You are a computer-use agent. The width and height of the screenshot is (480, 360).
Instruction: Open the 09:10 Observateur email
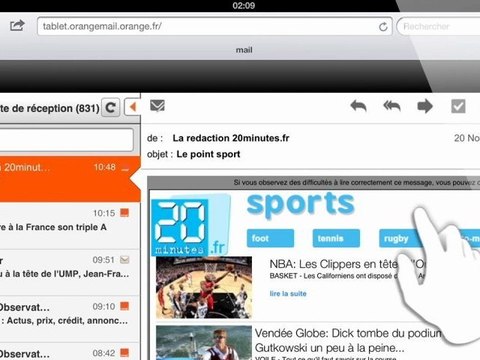[70, 319]
